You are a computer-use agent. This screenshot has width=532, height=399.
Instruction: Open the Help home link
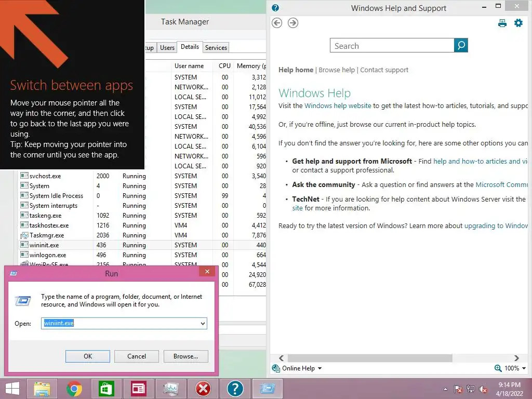click(296, 70)
